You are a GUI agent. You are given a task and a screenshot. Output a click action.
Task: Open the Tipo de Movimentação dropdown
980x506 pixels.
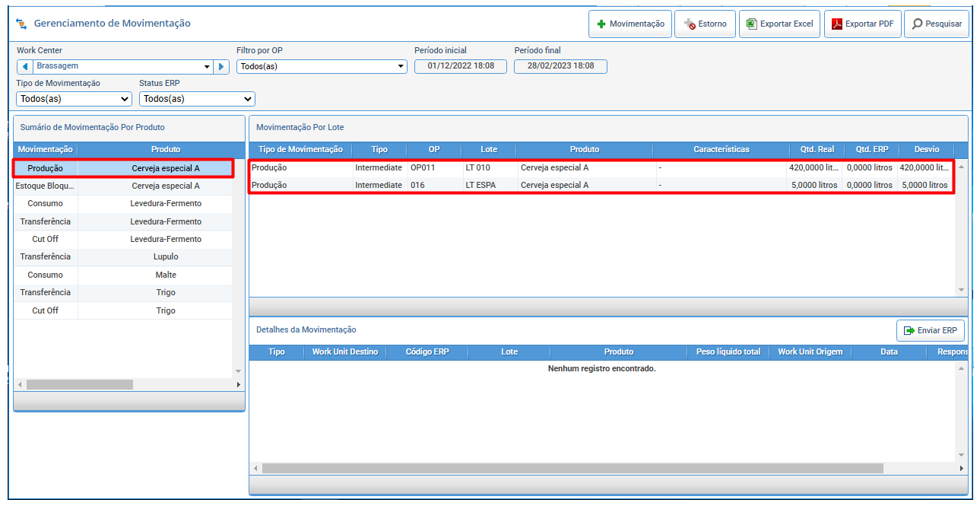point(74,98)
